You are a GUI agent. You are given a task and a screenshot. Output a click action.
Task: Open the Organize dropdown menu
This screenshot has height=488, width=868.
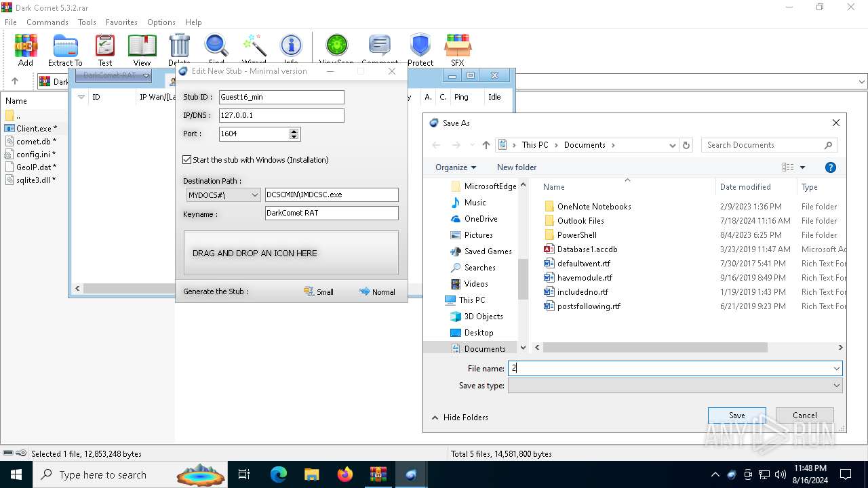pyautogui.click(x=456, y=167)
